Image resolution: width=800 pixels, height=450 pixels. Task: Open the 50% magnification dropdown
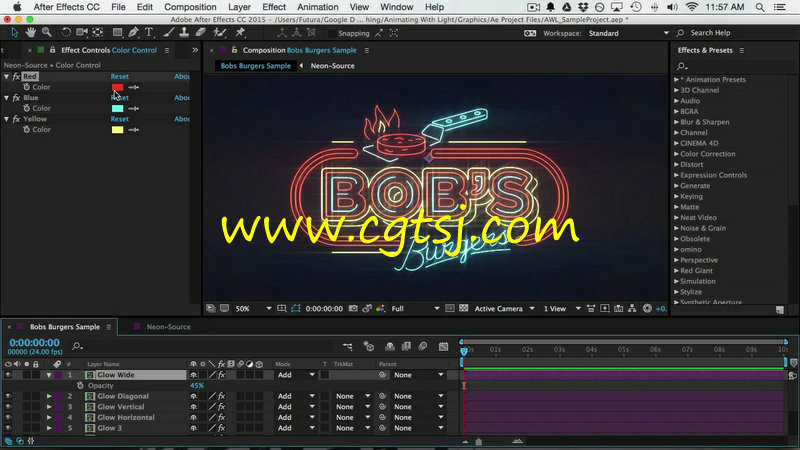[254, 309]
